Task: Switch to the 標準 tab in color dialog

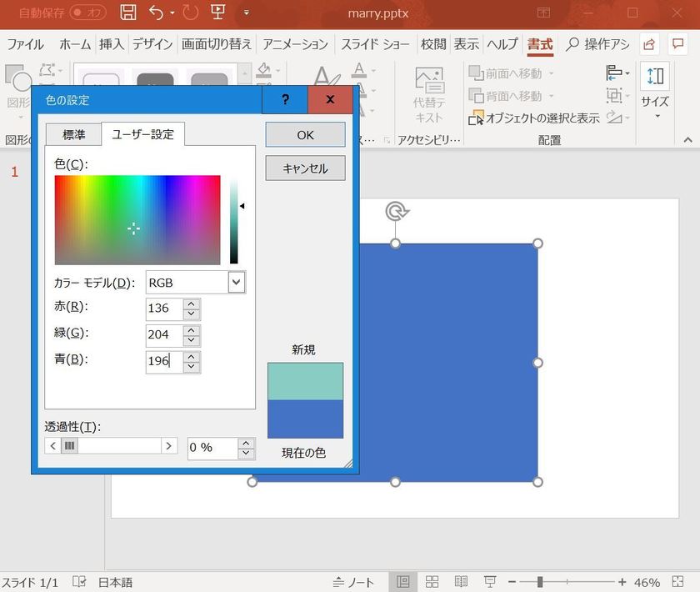Action: tap(73, 133)
